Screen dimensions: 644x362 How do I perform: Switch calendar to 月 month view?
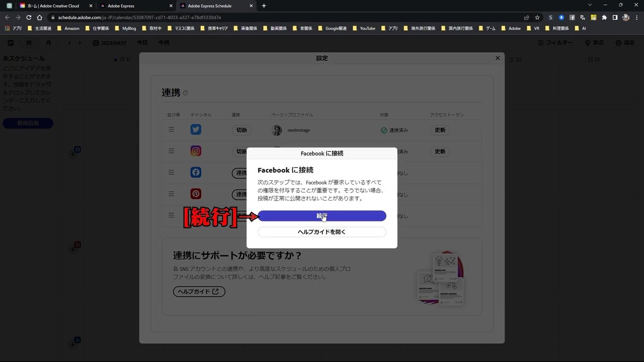(x=48, y=43)
